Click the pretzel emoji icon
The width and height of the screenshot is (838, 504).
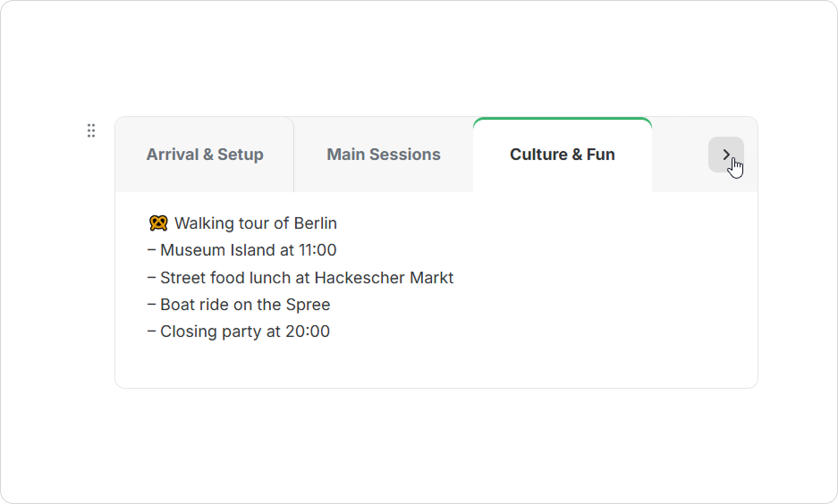tap(158, 223)
